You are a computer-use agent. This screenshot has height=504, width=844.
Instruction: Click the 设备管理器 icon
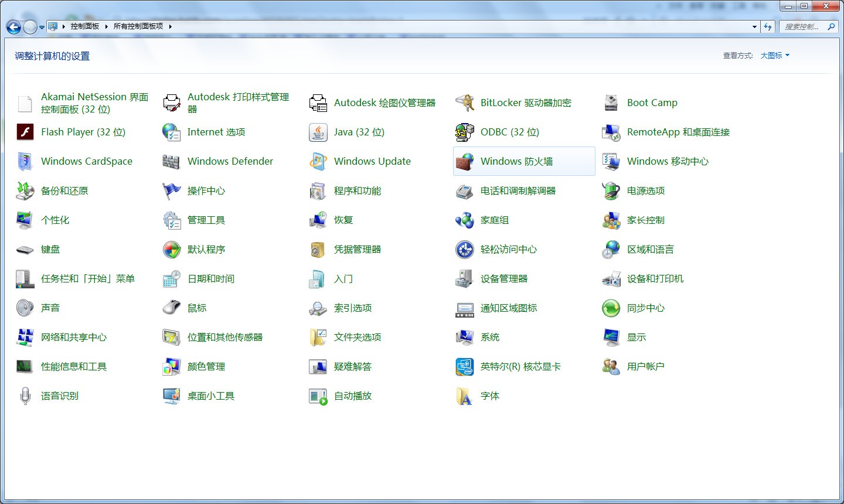[x=465, y=279]
